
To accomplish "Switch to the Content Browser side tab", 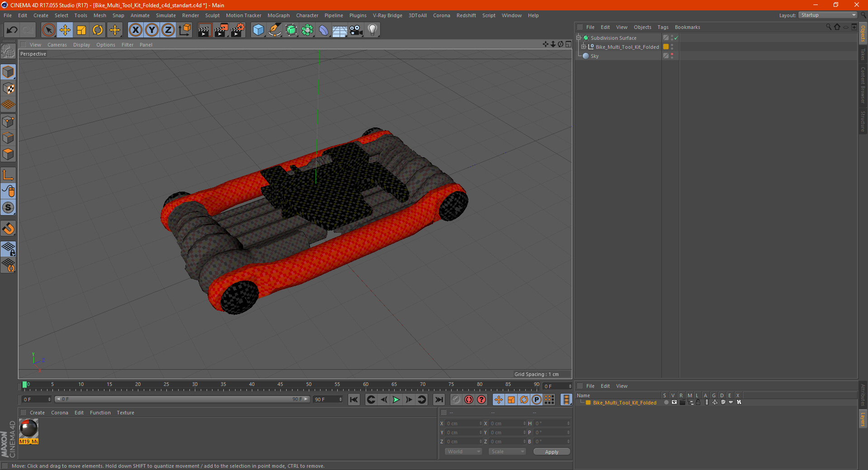I will [863, 85].
